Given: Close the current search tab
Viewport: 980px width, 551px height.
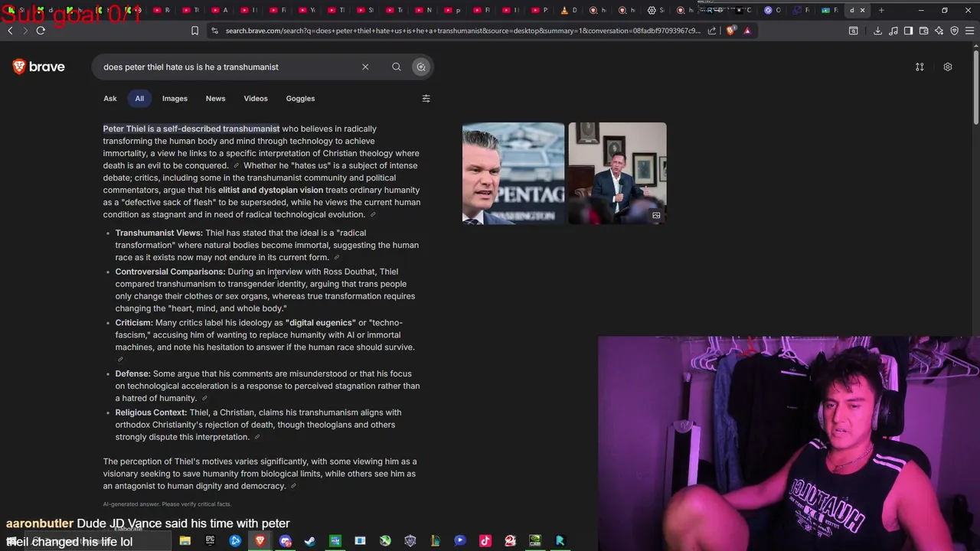Looking at the screenshot, I should pos(863,10).
